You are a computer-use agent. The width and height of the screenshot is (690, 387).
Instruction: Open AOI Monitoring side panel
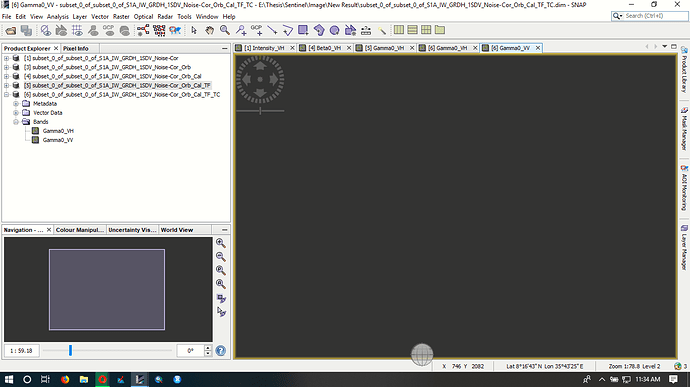point(684,188)
